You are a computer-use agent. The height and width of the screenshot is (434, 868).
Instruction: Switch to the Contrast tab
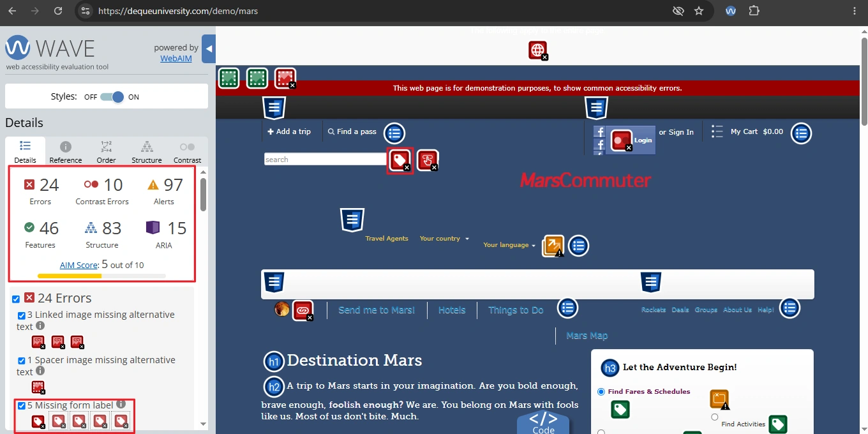(x=187, y=152)
